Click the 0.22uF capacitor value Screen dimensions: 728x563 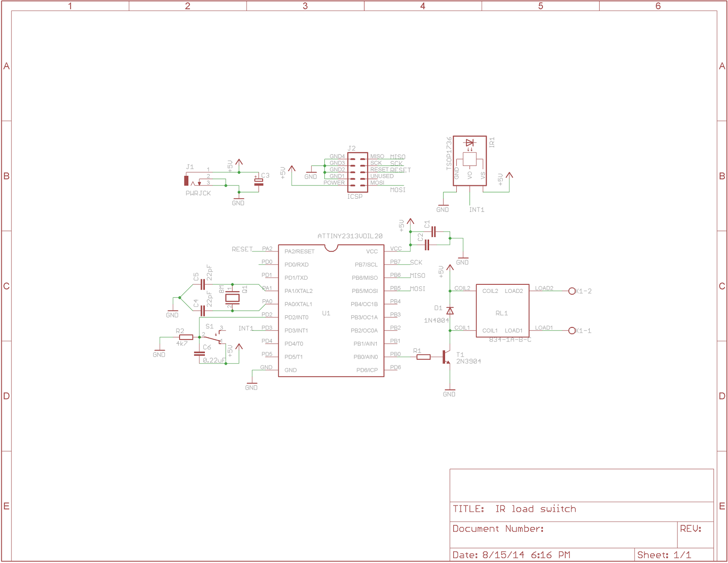214,360
